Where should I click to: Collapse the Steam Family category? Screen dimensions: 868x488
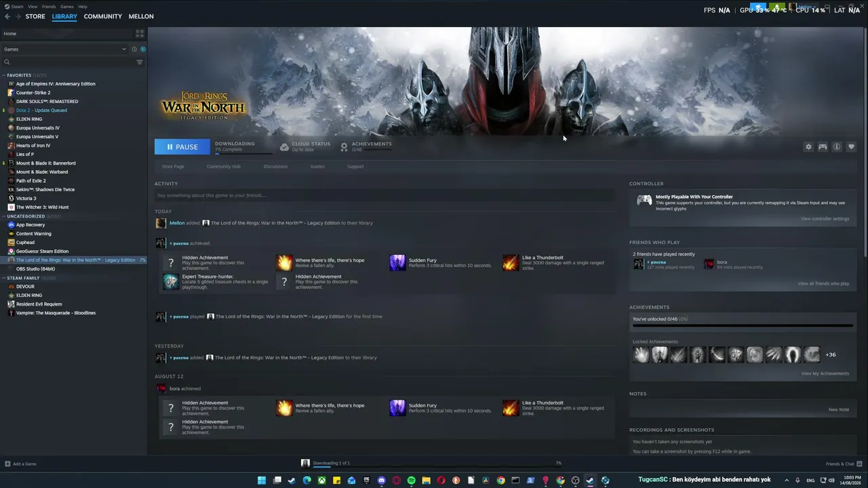pyautogui.click(x=4, y=278)
